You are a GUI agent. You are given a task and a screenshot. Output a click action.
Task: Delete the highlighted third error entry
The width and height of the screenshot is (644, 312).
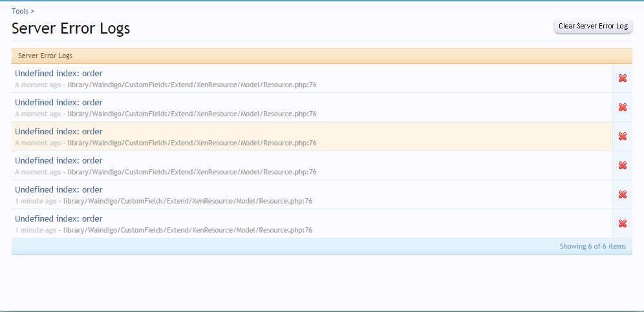623,136
